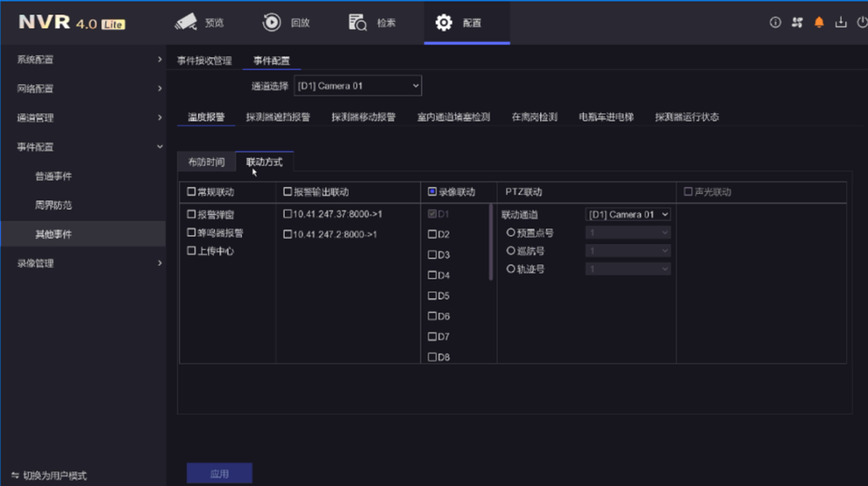The image size is (868, 486).
Task: Open the 通道选择 camera dropdown
Action: click(x=358, y=86)
